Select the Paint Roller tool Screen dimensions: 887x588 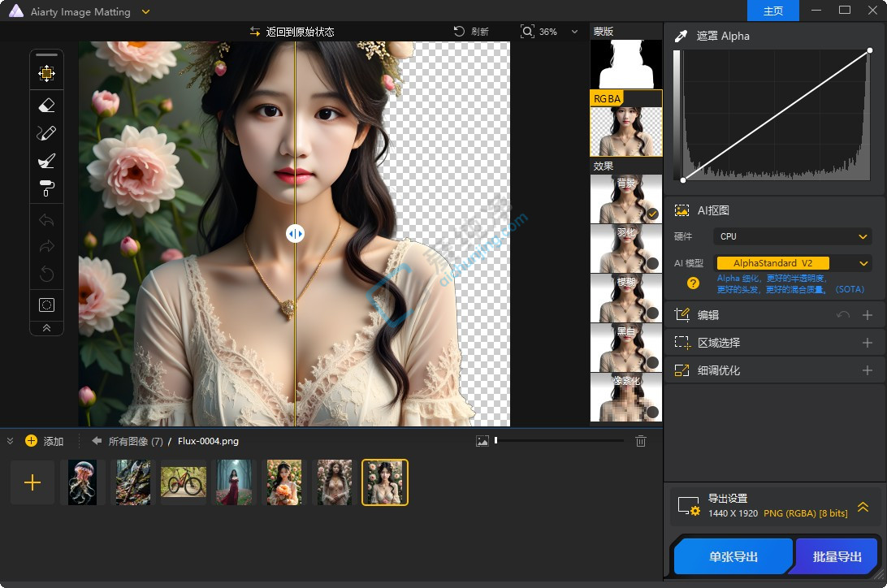pyautogui.click(x=46, y=188)
